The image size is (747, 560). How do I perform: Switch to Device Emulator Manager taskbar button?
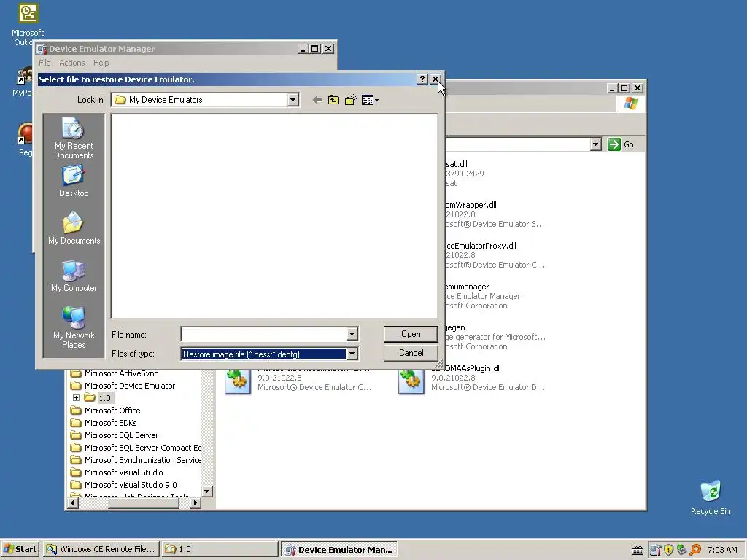338,549
